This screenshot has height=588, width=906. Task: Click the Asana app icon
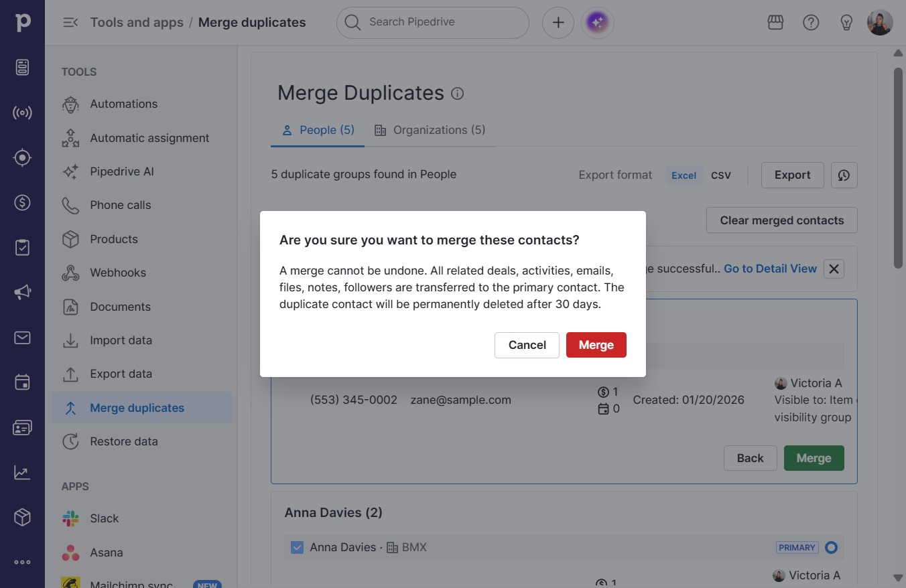70,553
